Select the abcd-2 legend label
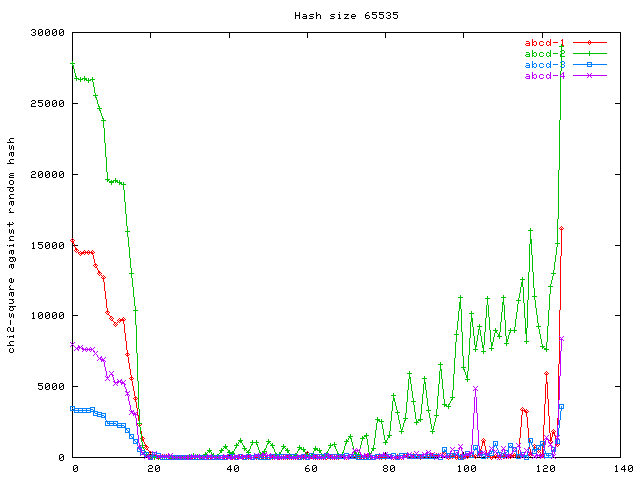This screenshot has height=480, width=640. pyautogui.click(x=545, y=54)
